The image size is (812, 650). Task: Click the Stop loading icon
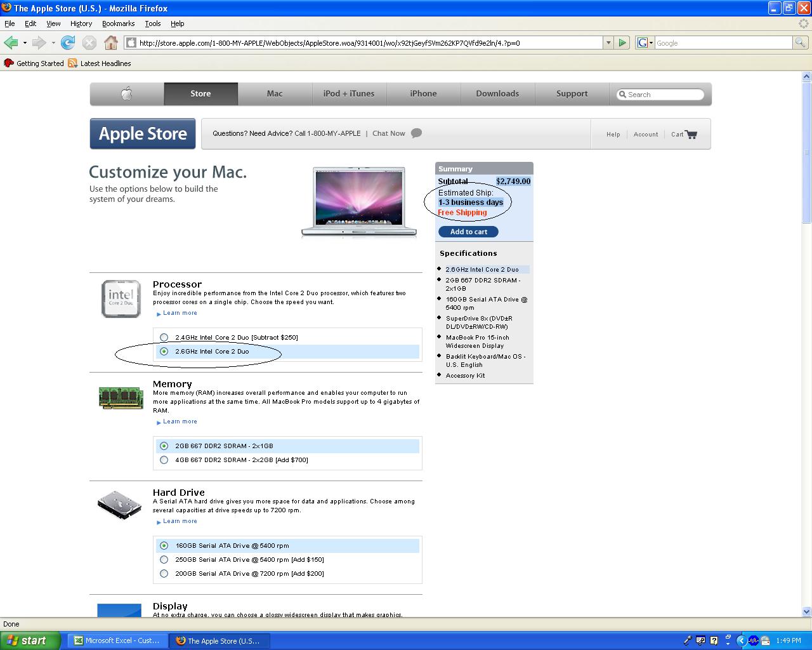tap(89, 43)
